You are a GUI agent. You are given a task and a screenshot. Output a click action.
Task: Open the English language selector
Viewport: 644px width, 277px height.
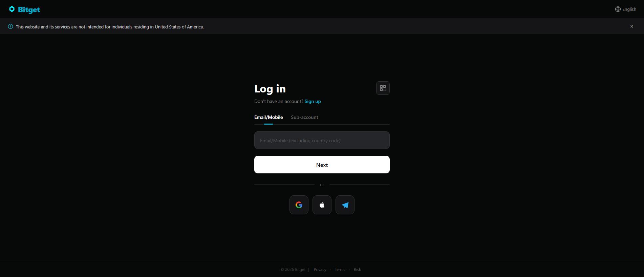tap(626, 9)
